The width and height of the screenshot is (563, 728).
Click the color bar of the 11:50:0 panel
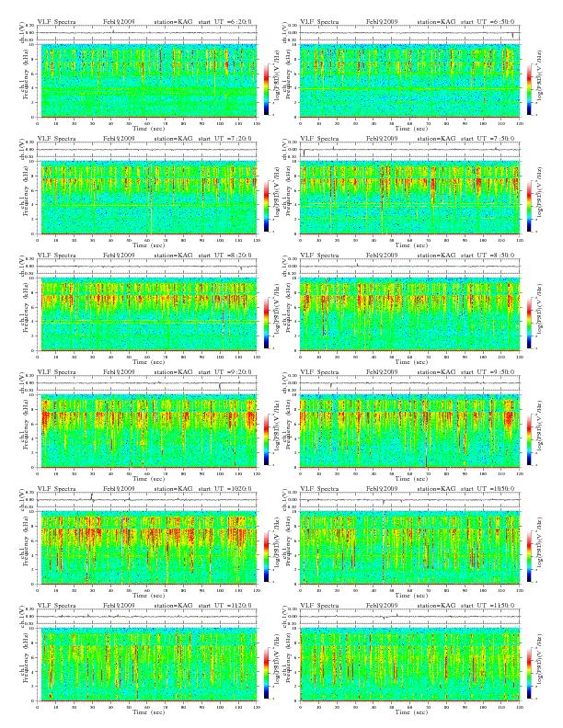(x=530, y=673)
